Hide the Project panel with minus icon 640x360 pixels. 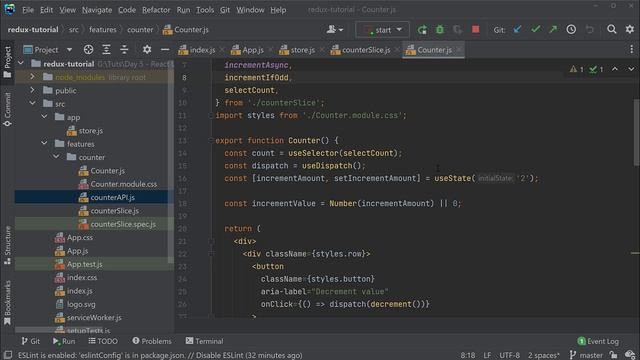coord(165,50)
